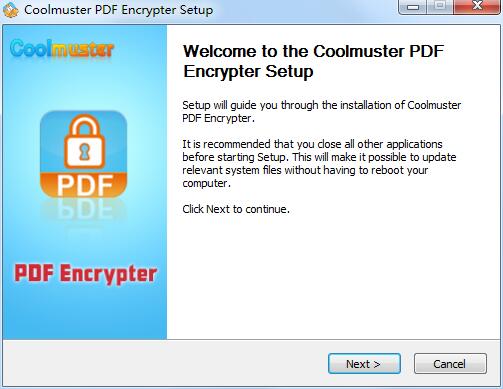503x389 pixels.
Task: Click the faded reflection below the PDF icon
Action: tap(83, 210)
